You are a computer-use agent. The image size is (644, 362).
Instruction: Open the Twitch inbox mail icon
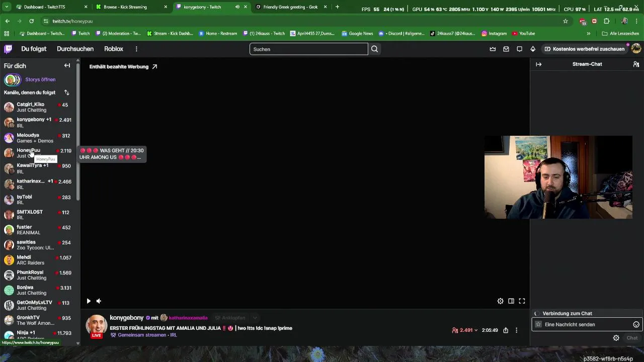(x=506, y=49)
